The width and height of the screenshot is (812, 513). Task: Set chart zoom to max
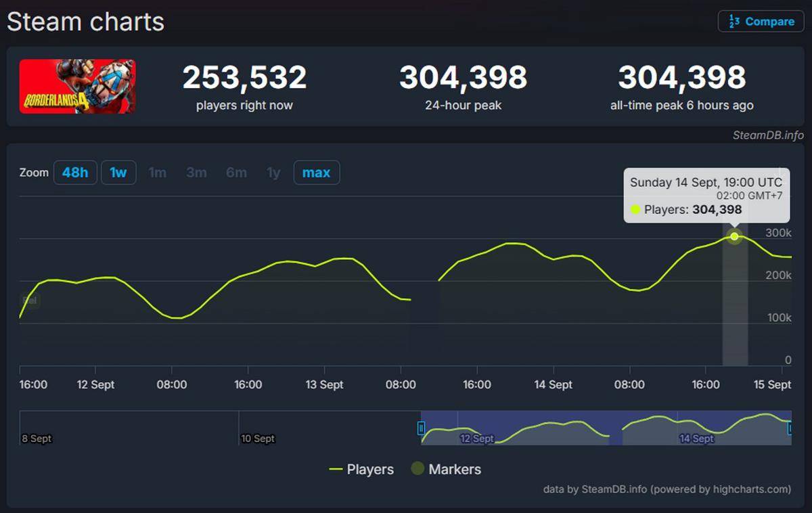[x=317, y=173]
